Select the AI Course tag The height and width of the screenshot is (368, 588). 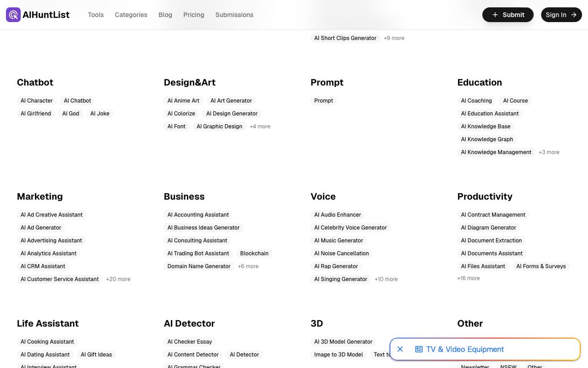click(515, 101)
